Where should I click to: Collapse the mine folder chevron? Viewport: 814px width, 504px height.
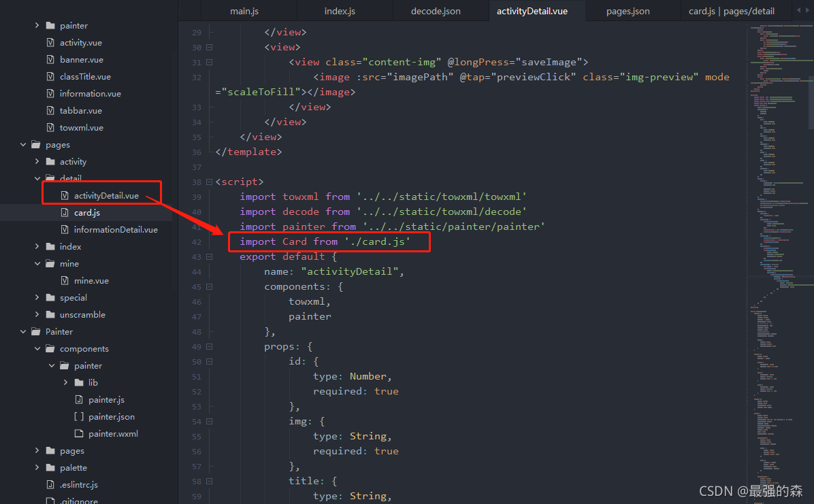tap(37, 264)
